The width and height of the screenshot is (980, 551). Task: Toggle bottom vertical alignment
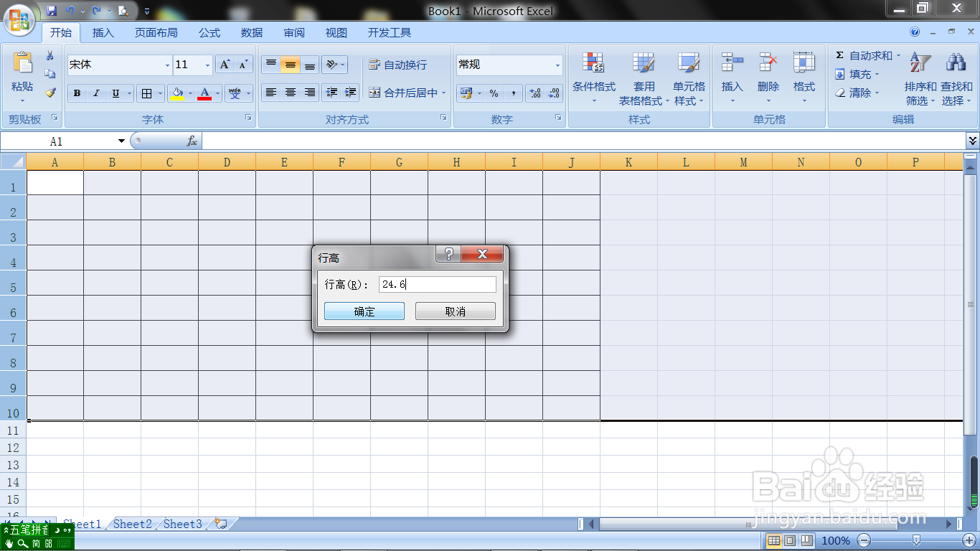pos(310,65)
